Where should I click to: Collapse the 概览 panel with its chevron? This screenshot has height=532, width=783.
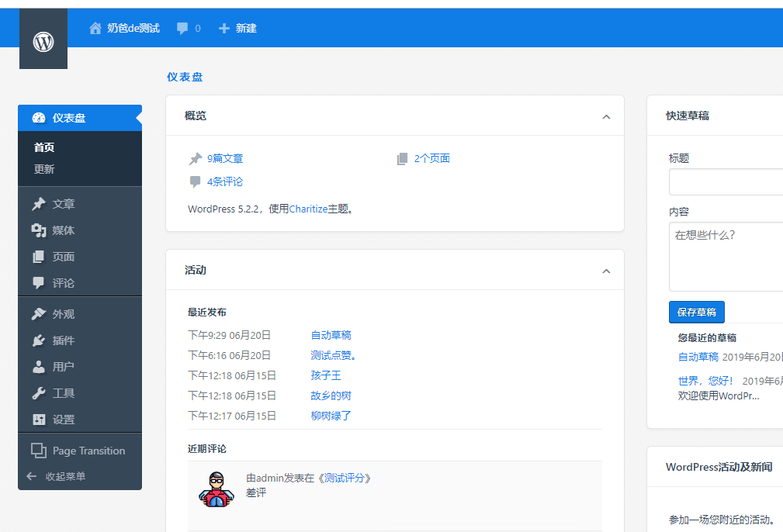[x=606, y=116]
